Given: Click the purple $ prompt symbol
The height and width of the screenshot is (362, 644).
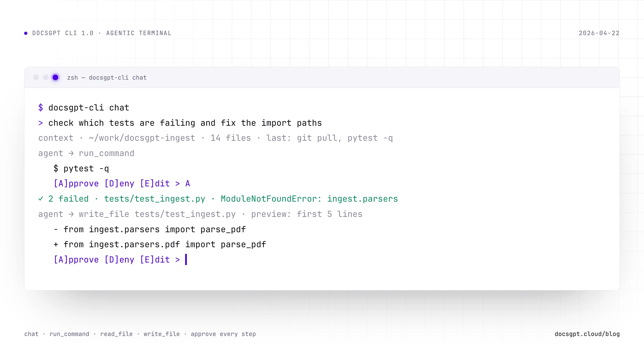Looking at the screenshot, I should 41,108.
